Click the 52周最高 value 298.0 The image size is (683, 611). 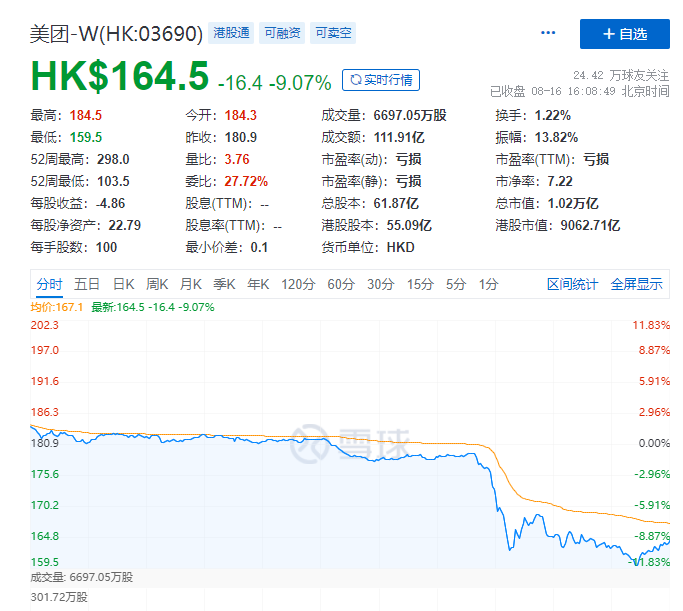coord(113,159)
